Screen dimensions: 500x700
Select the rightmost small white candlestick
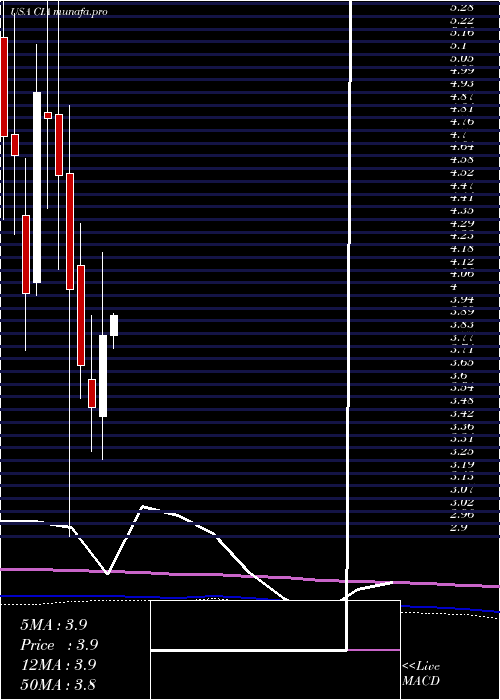114,325
